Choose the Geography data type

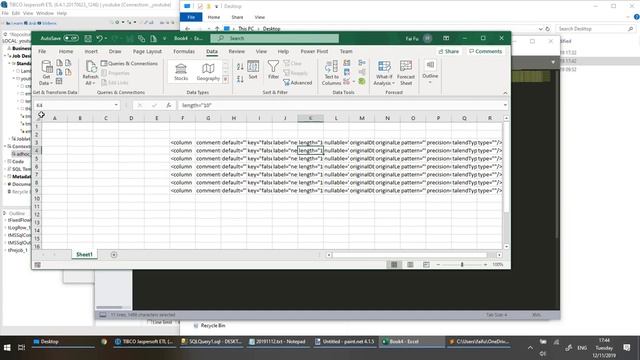point(208,72)
